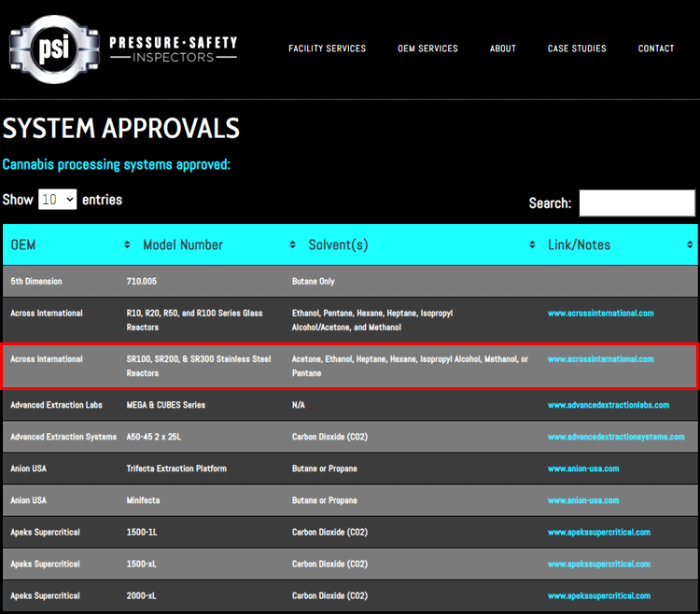Visit the advancedextractionlabs.com link
This screenshot has height=614, width=700.
tap(608, 405)
